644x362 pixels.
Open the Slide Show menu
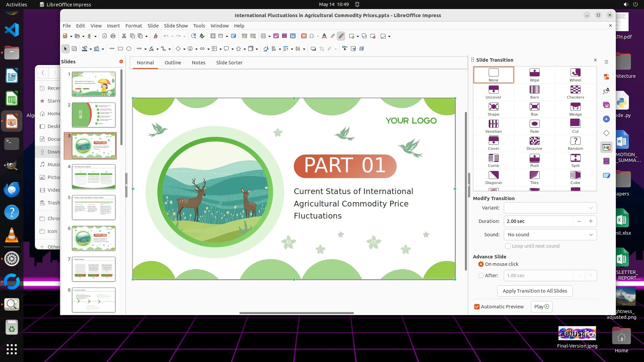pyautogui.click(x=175, y=26)
